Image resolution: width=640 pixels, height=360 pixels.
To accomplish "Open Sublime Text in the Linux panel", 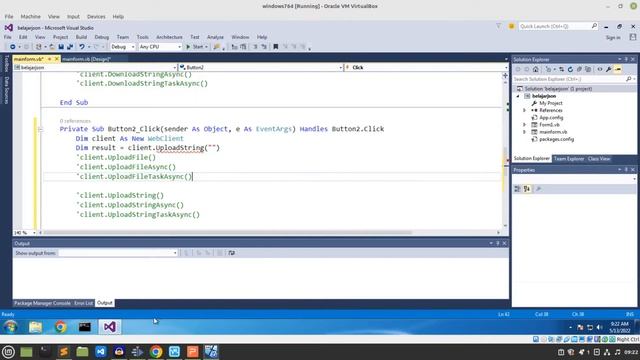I will pos(64,351).
